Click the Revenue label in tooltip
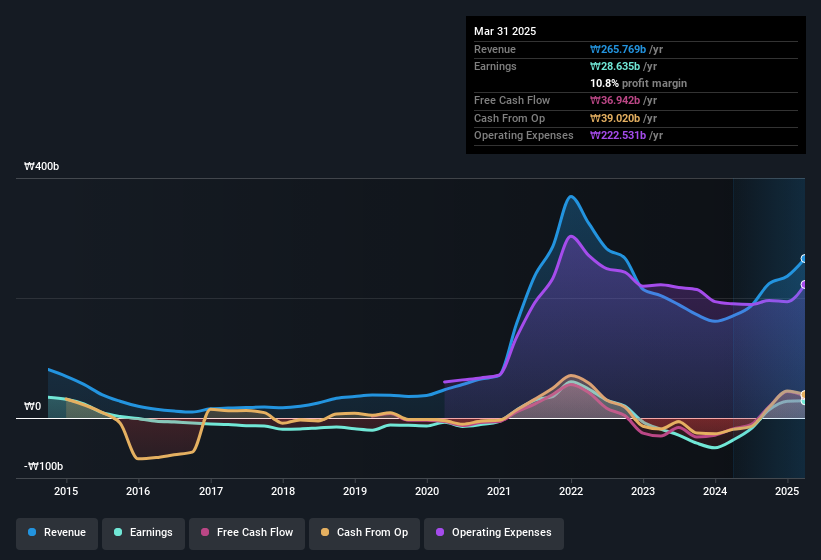The height and width of the screenshot is (560, 821). pyautogui.click(x=495, y=49)
